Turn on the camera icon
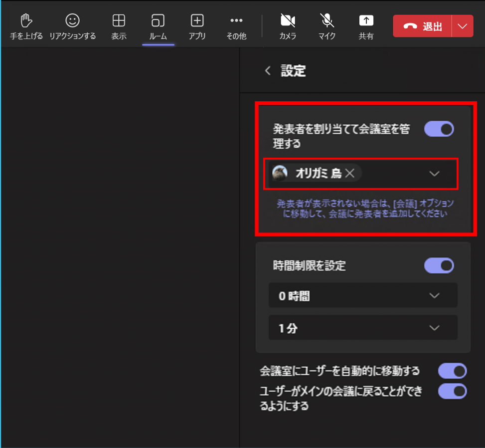This screenshot has width=485, height=448. [x=288, y=21]
